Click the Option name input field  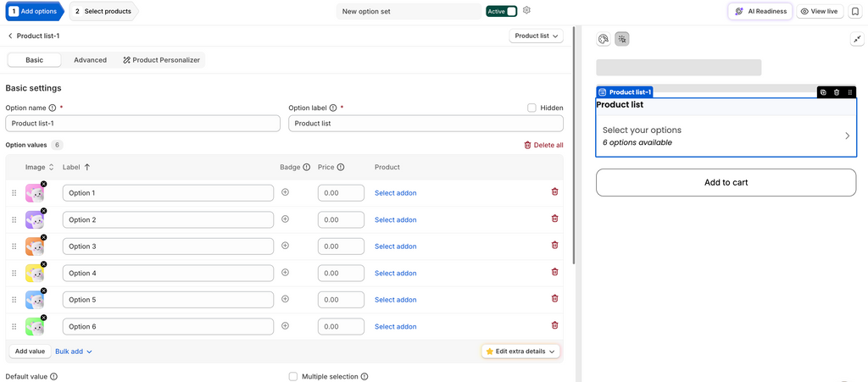pos(142,124)
